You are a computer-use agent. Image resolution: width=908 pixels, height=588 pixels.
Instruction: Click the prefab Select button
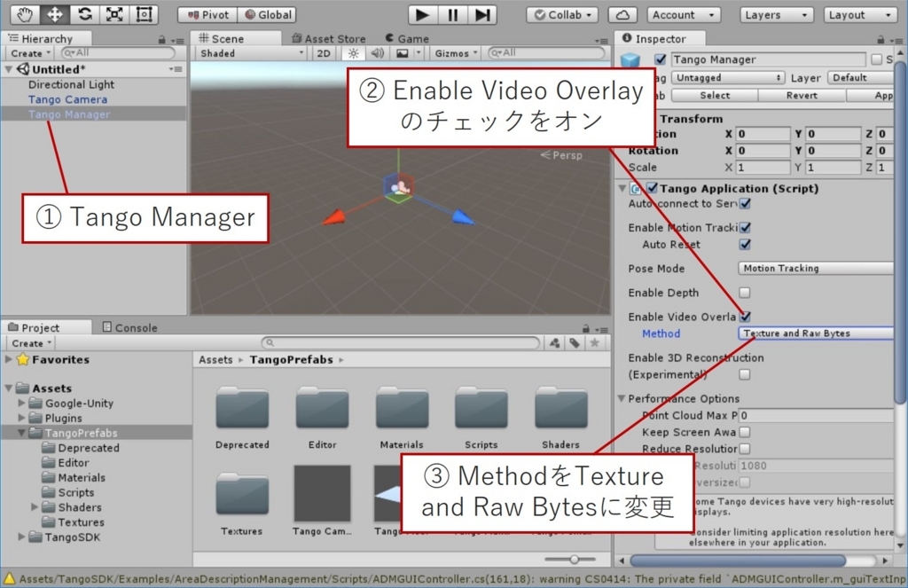point(715,96)
